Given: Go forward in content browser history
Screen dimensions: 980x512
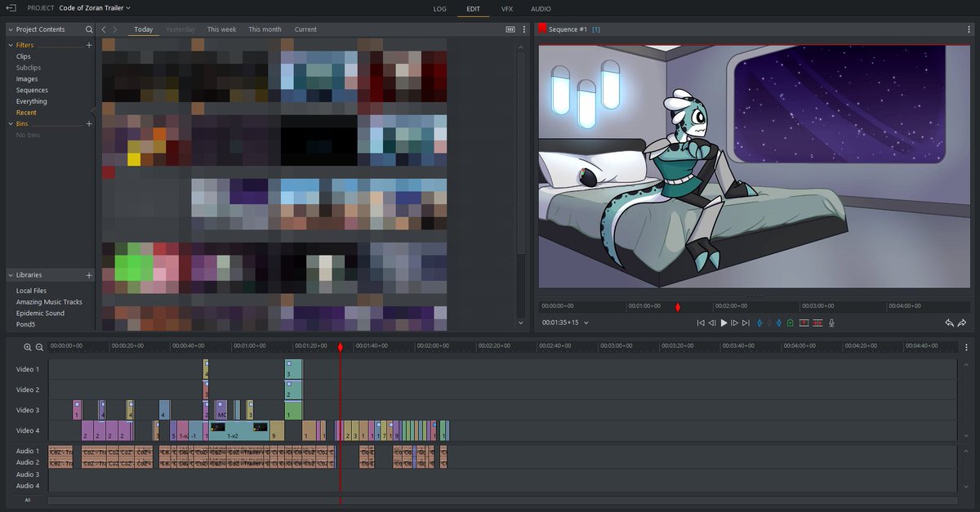Looking at the screenshot, I should pos(116,29).
